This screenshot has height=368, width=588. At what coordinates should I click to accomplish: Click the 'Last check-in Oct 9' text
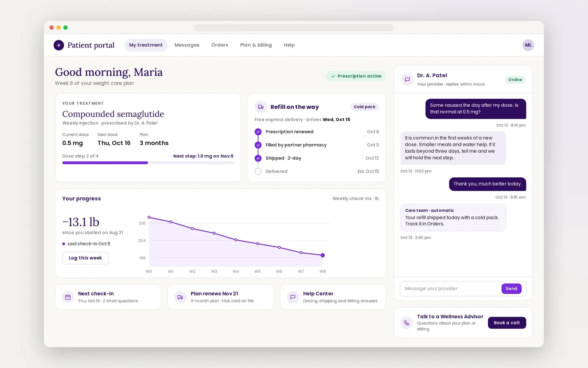(89, 244)
